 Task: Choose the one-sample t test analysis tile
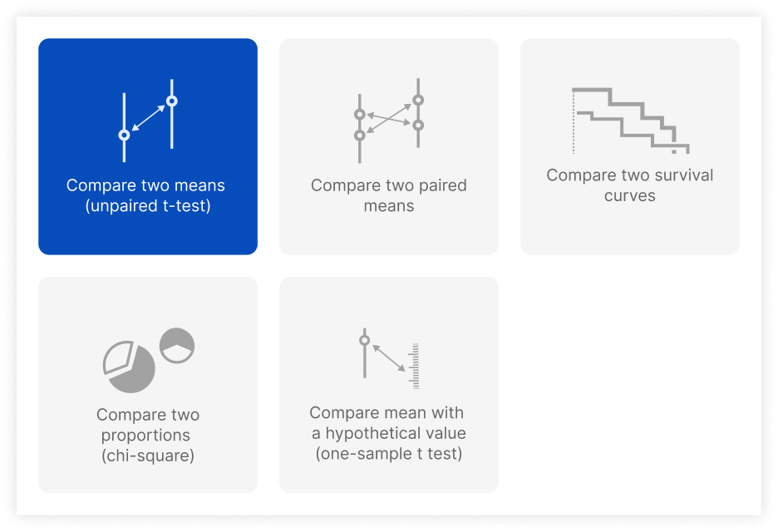point(388,384)
